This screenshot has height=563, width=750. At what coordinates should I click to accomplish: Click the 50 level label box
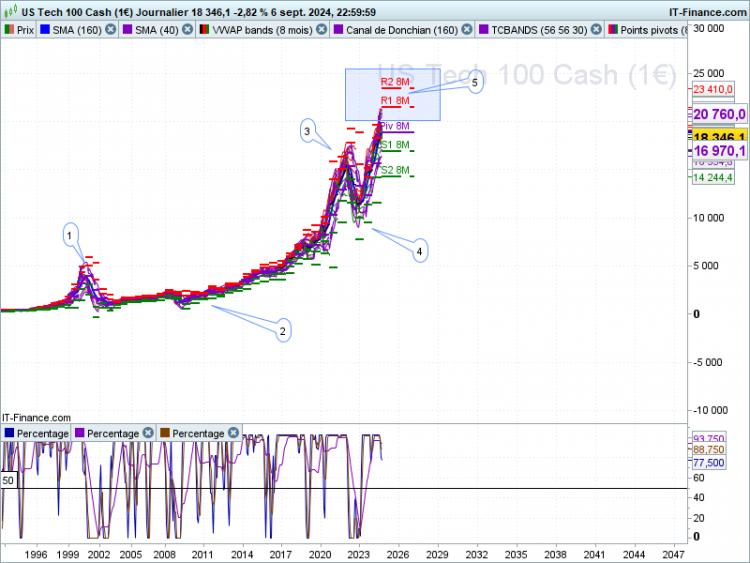tap(8, 480)
